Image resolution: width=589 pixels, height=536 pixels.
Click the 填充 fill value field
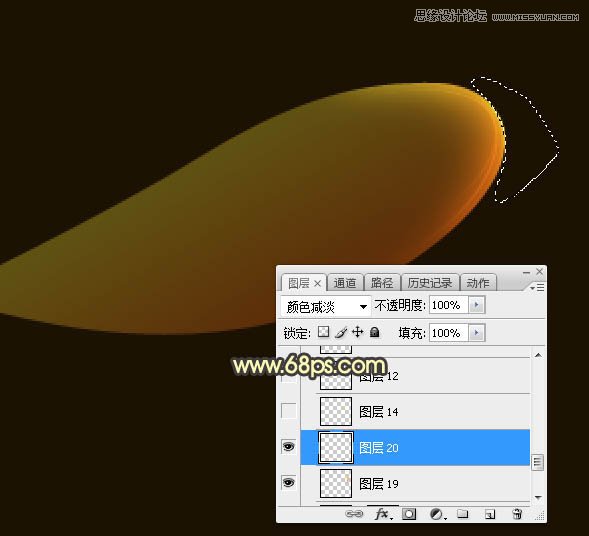point(449,333)
